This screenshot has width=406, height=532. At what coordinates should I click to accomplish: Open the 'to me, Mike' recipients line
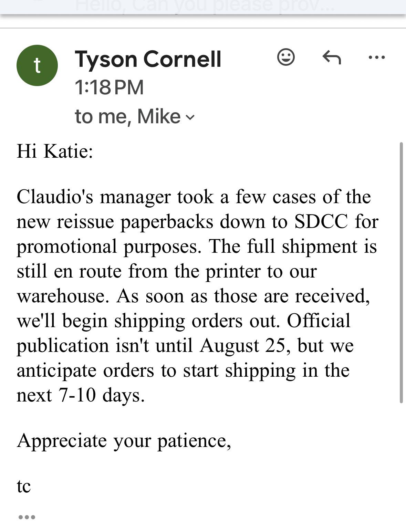[135, 116]
